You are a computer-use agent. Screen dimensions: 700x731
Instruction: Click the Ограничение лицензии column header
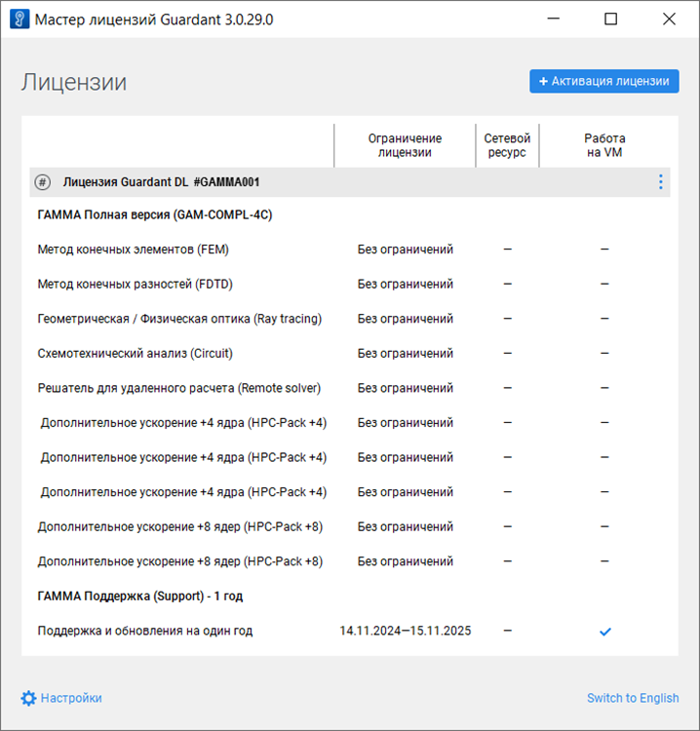(405, 145)
